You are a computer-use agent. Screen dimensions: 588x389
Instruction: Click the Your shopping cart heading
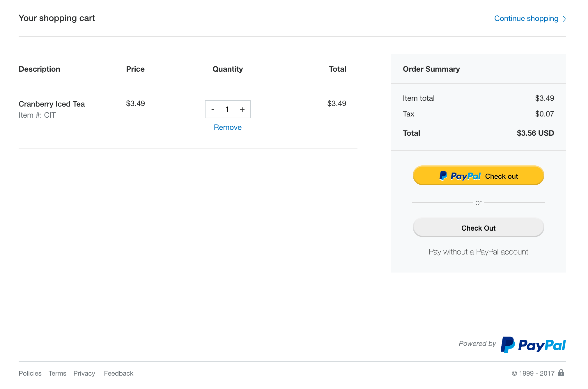pyautogui.click(x=57, y=18)
